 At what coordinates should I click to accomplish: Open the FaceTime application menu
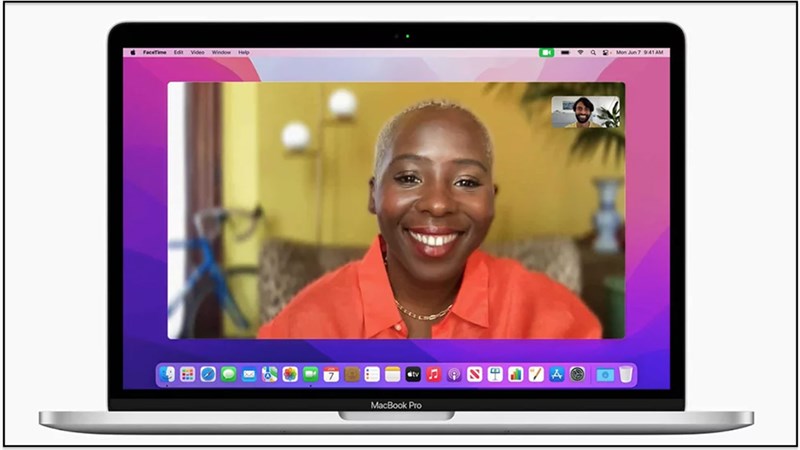[155, 52]
